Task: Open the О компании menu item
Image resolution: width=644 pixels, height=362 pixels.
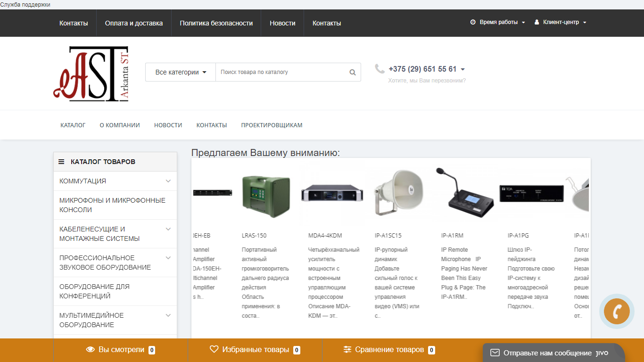Action: tap(120, 125)
